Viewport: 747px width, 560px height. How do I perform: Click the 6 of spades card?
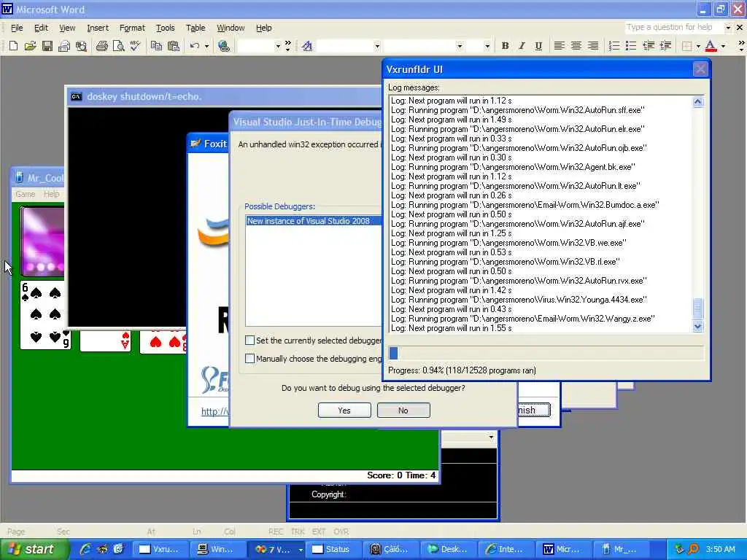pos(45,315)
